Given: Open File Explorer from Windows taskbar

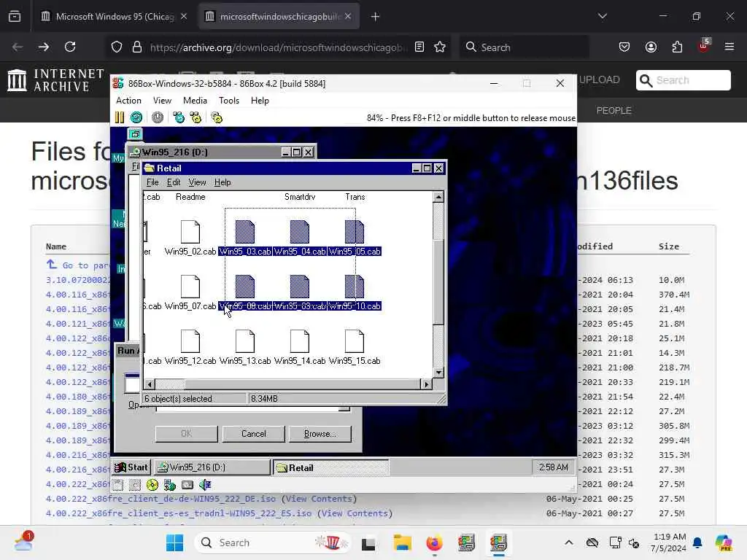Looking at the screenshot, I should click(x=403, y=542).
